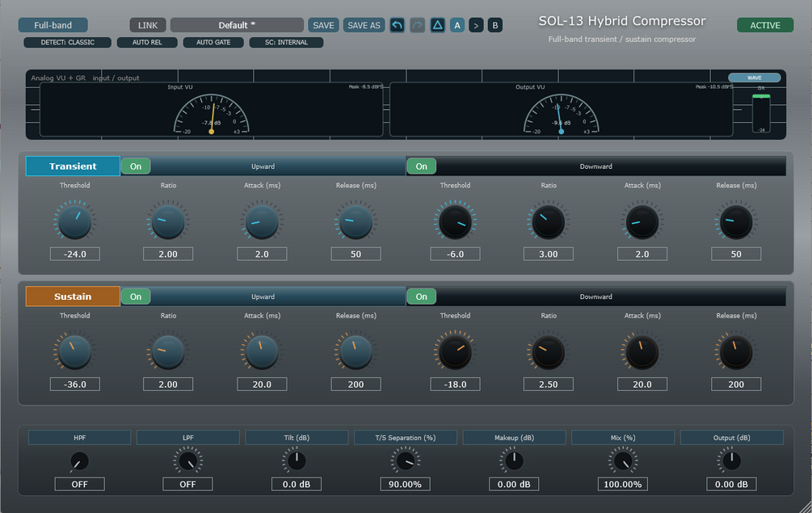This screenshot has width=812, height=513.
Task: Toggle AUTO REL option
Action: click(147, 43)
